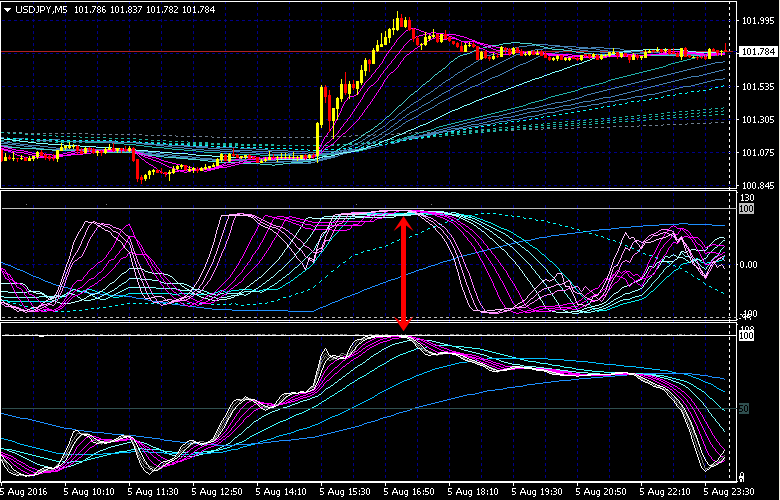Click the 101.995 price axis label
Screen dimensions: 780x500
[x=757, y=20]
